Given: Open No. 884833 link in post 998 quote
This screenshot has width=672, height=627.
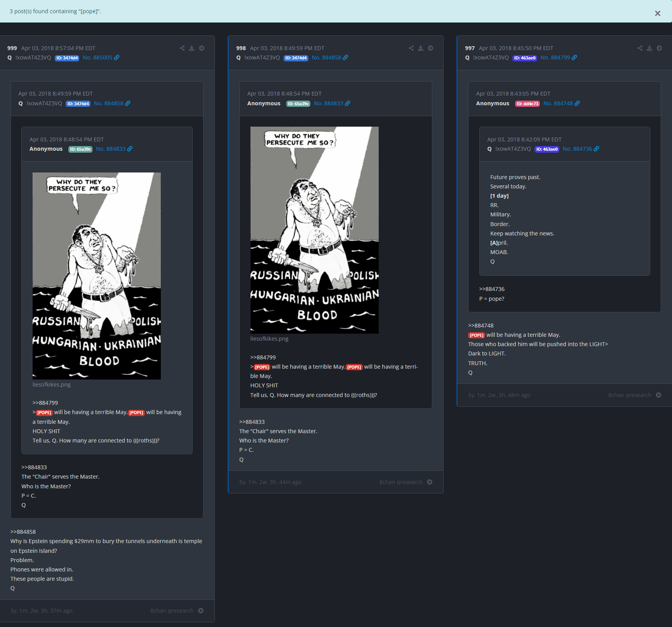Looking at the screenshot, I should click(329, 103).
